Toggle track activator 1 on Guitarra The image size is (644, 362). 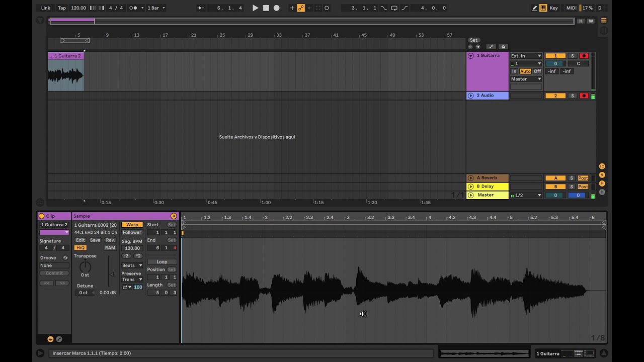(555, 56)
